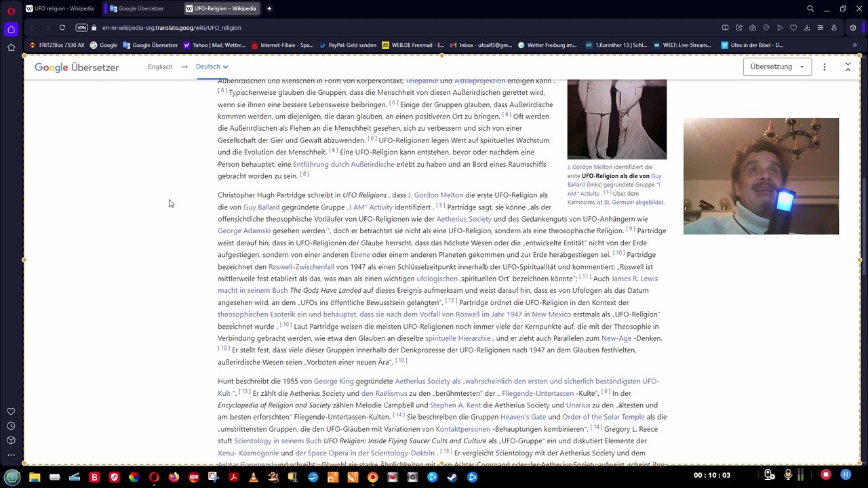Open Yahoo Mail bookmark
868x488 pixels.
click(214, 45)
